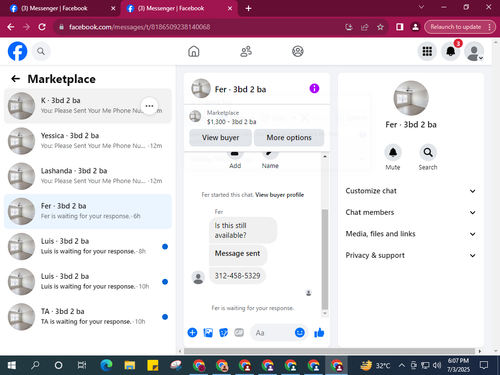Viewport: 500px width, 375px height.
Task: Open notifications bell with 3 badge
Action: click(x=451, y=51)
